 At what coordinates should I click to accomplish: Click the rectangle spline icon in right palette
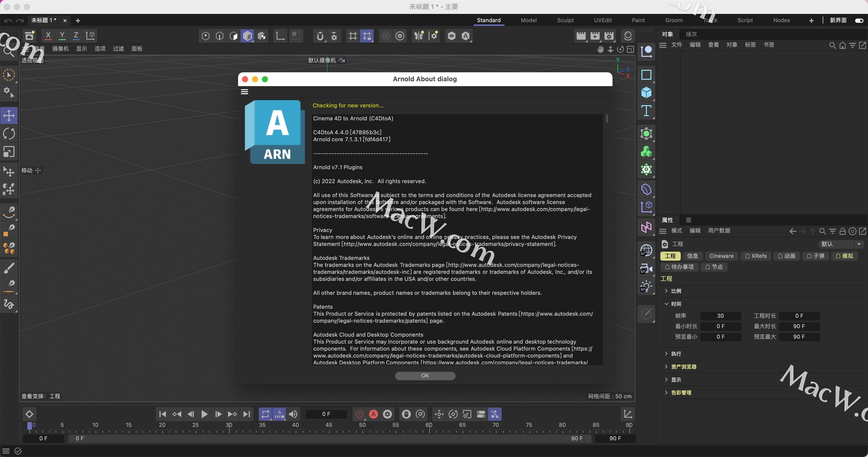click(x=646, y=75)
